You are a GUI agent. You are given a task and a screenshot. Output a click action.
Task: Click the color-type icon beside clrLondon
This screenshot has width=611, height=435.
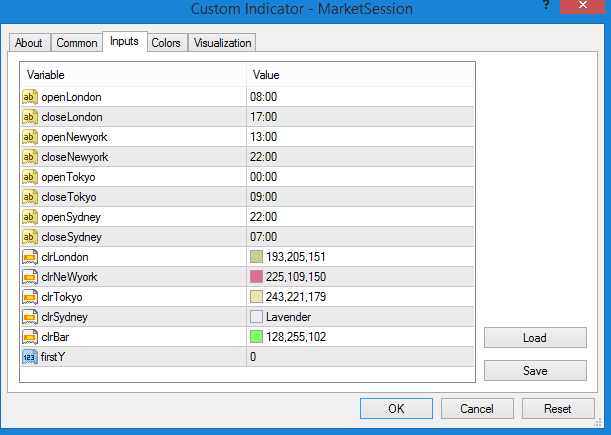click(30, 257)
